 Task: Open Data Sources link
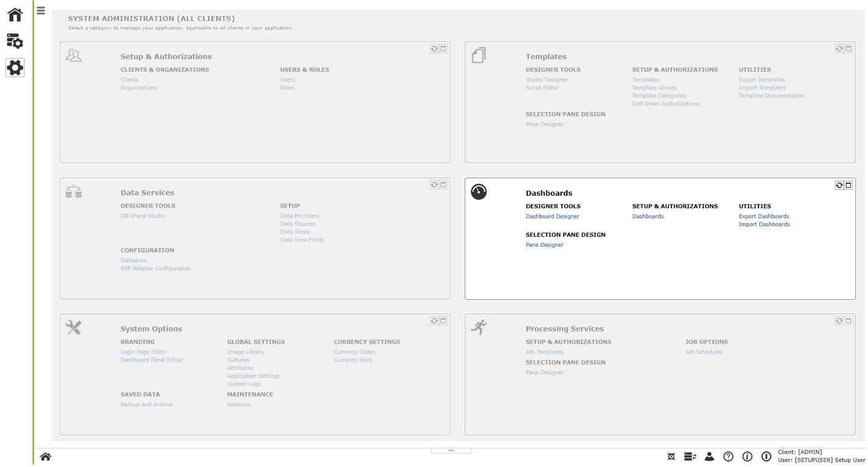pyautogui.click(x=298, y=223)
